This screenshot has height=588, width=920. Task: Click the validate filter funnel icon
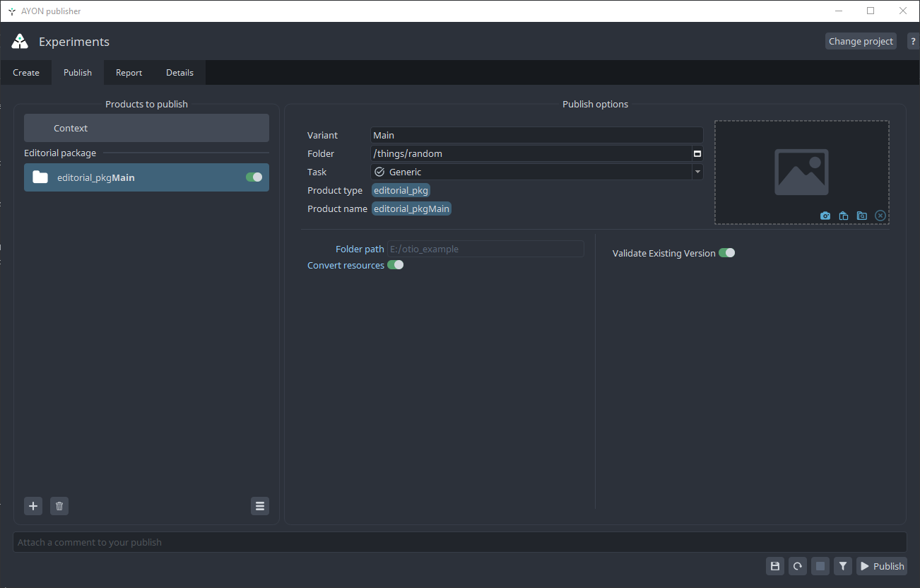843,566
